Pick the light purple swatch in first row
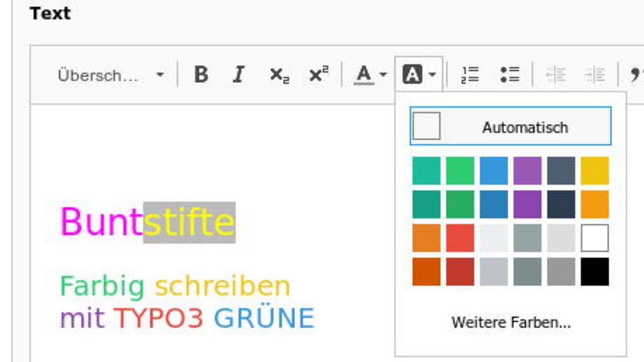The width and height of the screenshot is (644, 362). click(x=528, y=171)
